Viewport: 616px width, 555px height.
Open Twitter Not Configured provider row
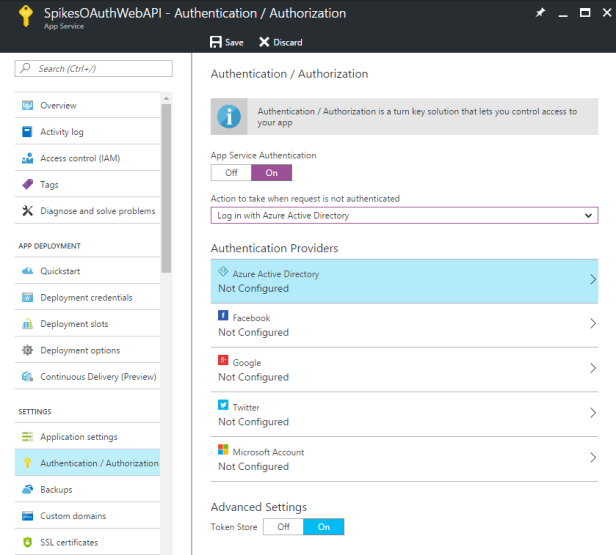[x=404, y=414]
